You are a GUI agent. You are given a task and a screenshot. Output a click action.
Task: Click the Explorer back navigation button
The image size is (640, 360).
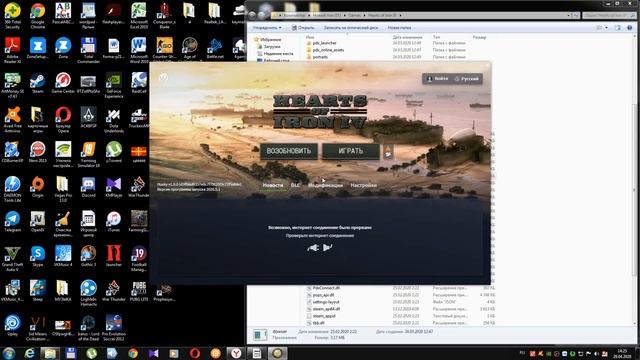click(x=253, y=15)
